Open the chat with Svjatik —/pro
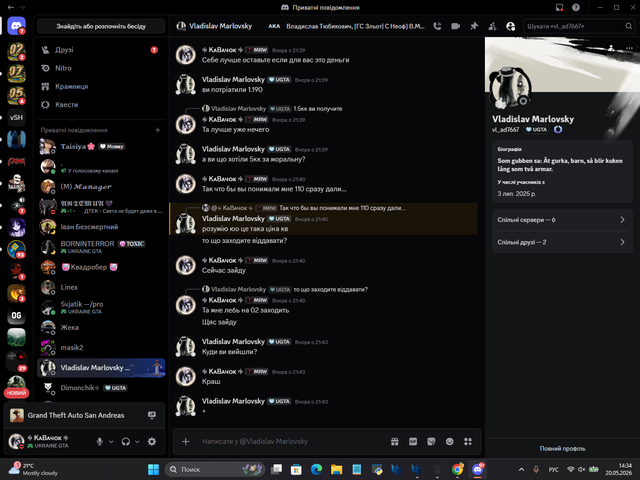Screen dimensions: 640x480 101,307
